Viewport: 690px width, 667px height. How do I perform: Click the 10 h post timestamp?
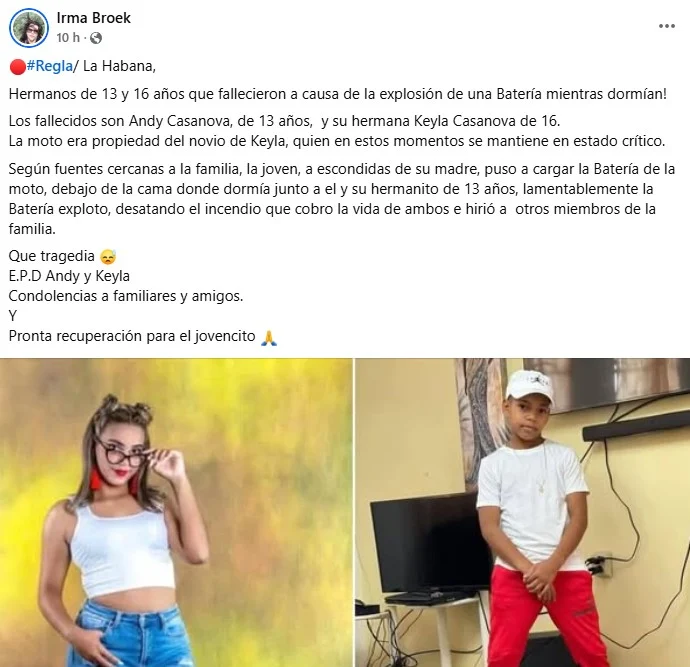(68, 38)
